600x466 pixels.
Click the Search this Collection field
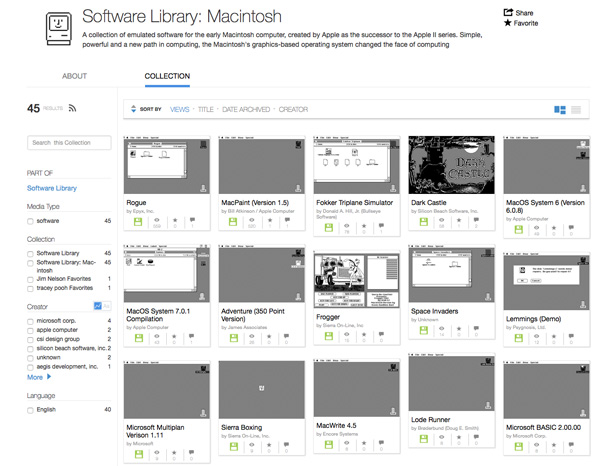pos(69,143)
